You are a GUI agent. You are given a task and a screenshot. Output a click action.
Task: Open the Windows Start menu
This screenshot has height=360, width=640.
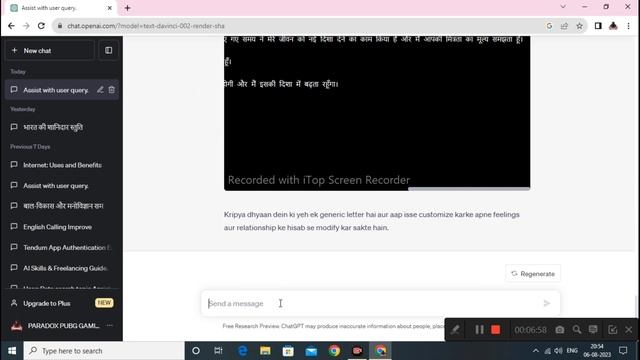pyautogui.click(x=12, y=351)
